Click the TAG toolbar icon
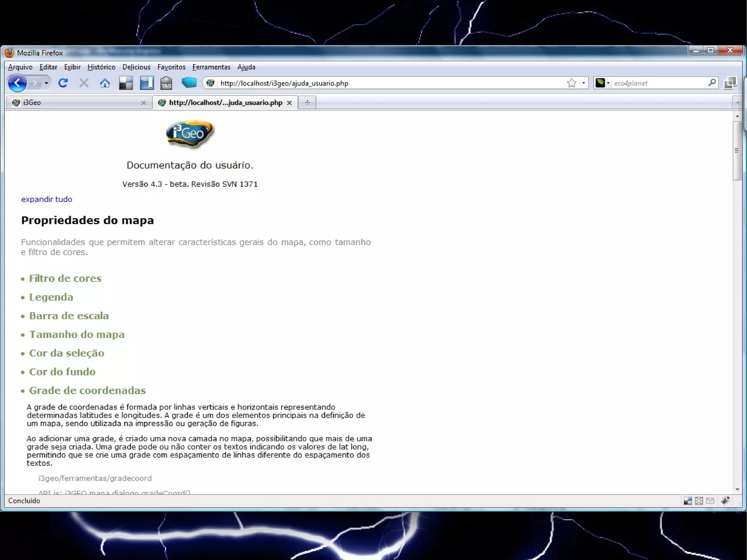The image size is (747, 560). point(166,83)
